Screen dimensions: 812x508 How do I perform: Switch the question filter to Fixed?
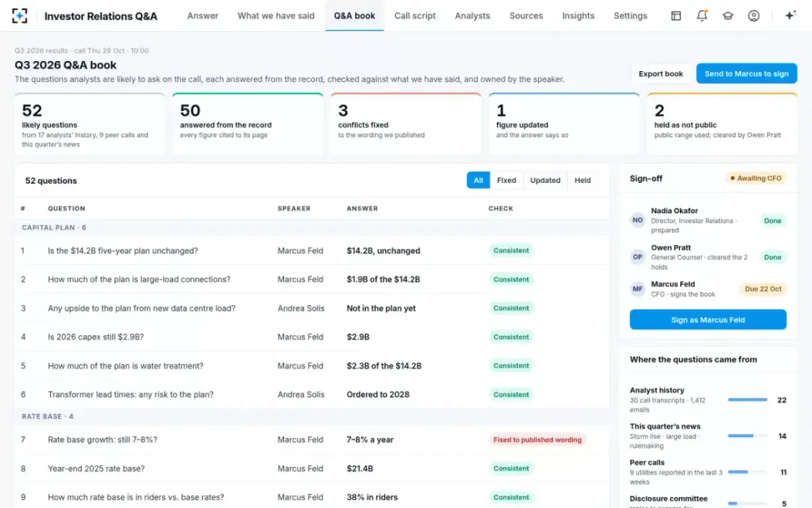506,180
